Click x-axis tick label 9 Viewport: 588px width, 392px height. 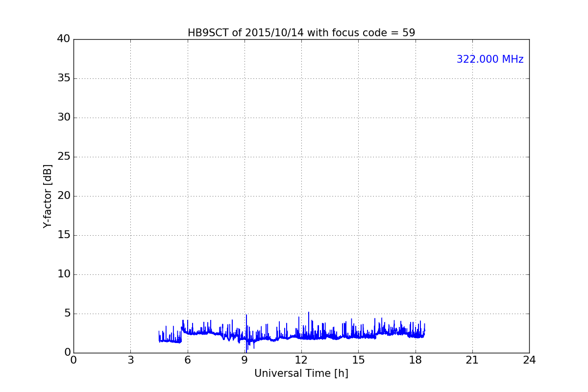tap(245, 360)
